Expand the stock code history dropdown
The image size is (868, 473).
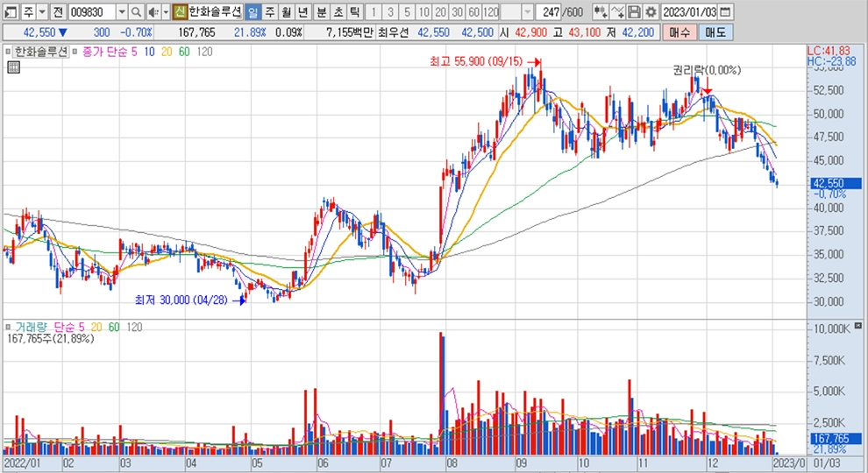coord(121,12)
